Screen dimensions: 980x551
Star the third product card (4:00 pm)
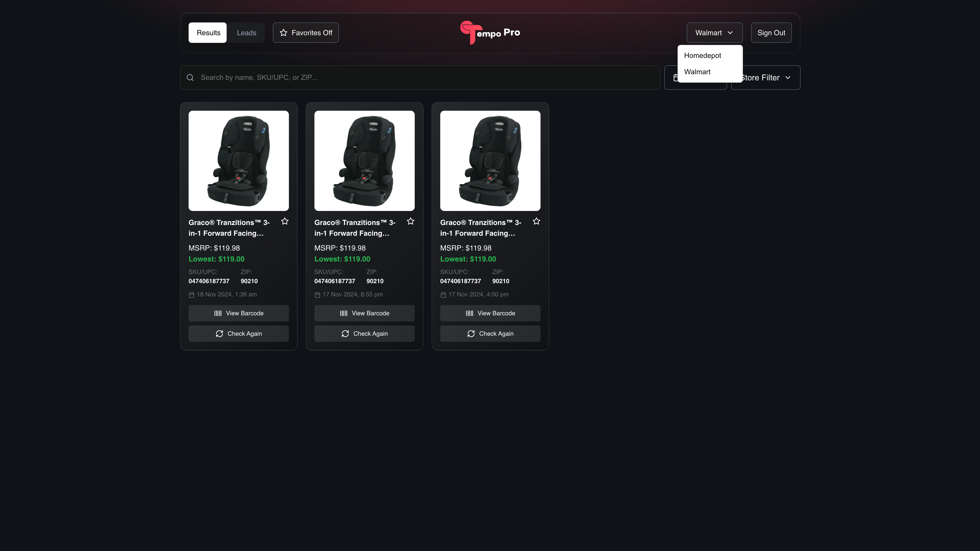point(536,221)
